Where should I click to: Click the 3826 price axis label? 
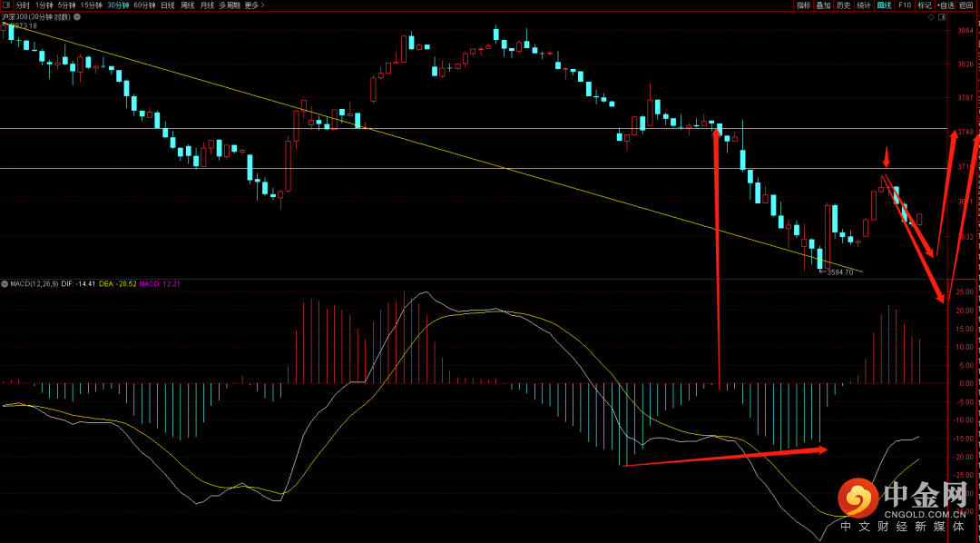tap(965, 64)
